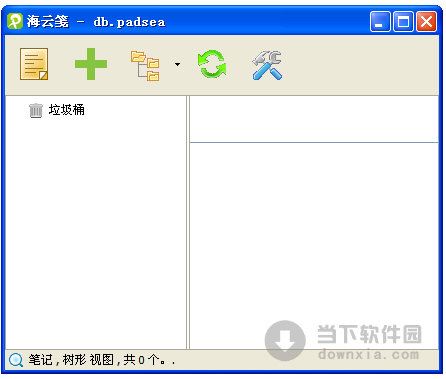The height and width of the screenshot is (379, 446).
Task: Click inside the note content editing area
Action: [x=314, y=246]
